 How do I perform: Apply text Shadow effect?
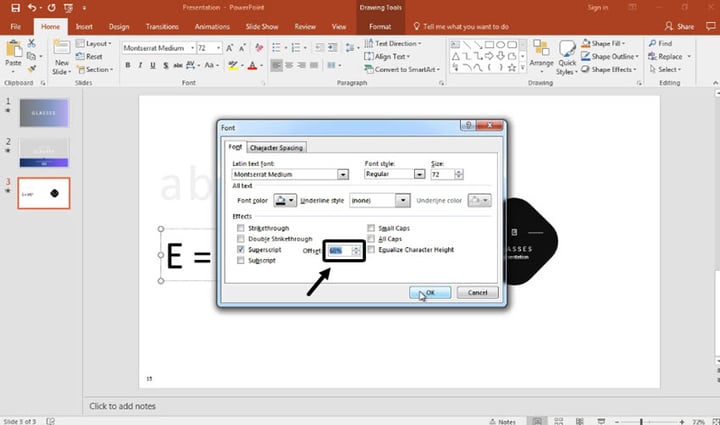coord(165,65)
